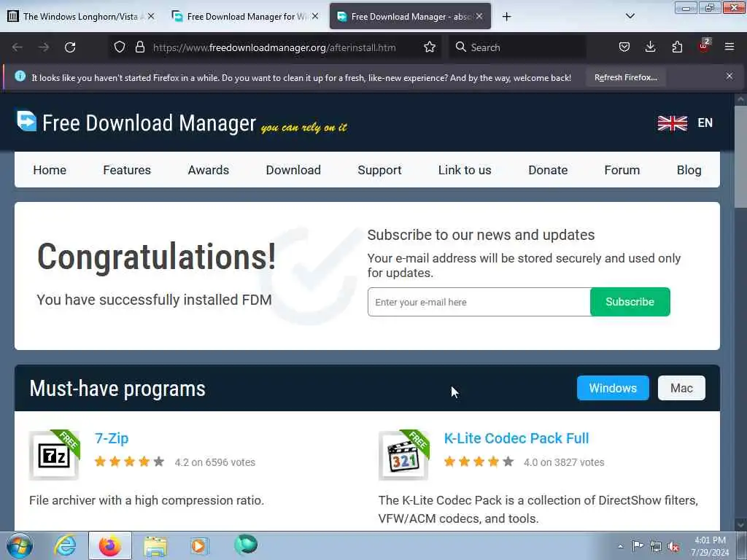
Task: Open the Features menu item
Action: 127,170
